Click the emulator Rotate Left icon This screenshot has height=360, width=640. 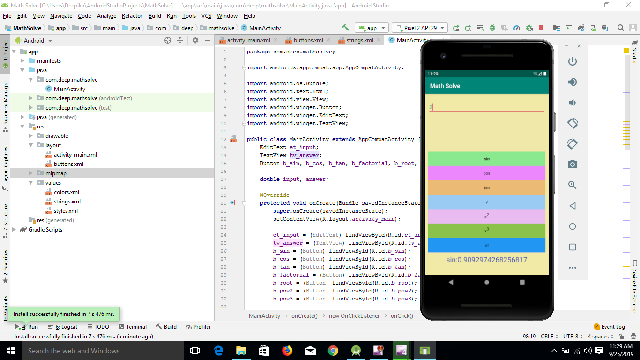tap(572, 123)
